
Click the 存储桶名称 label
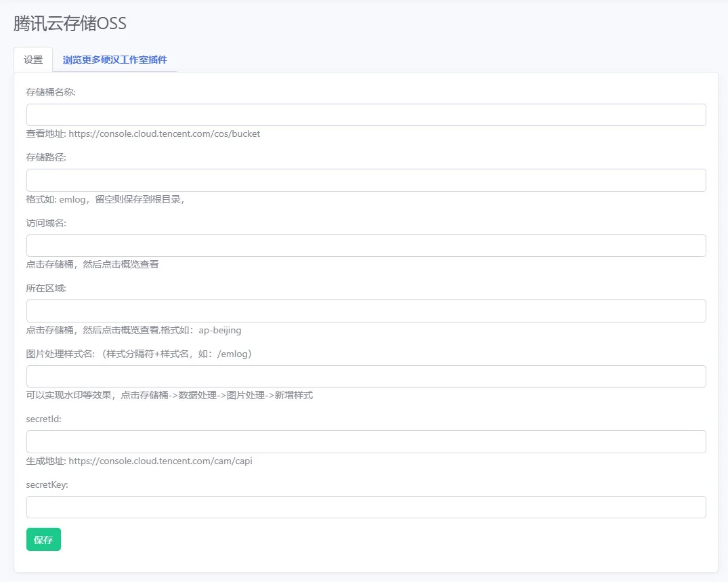(51, 92)
